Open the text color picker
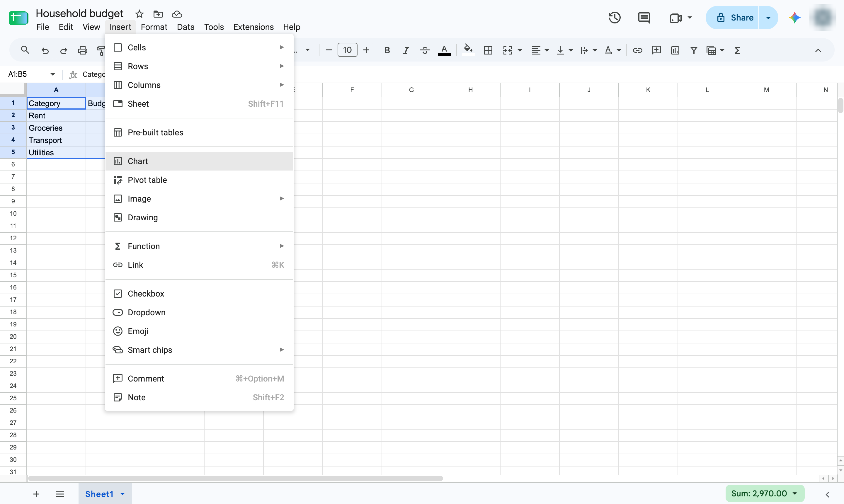This screenshot has width=844, height=504. pyautogui.click(x=444, y=50)
